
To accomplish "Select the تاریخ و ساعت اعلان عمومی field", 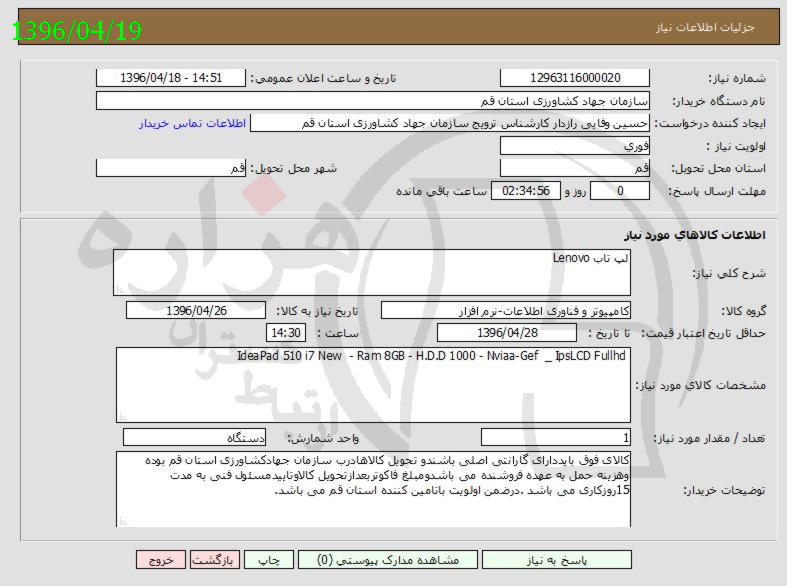I will 170,78.
